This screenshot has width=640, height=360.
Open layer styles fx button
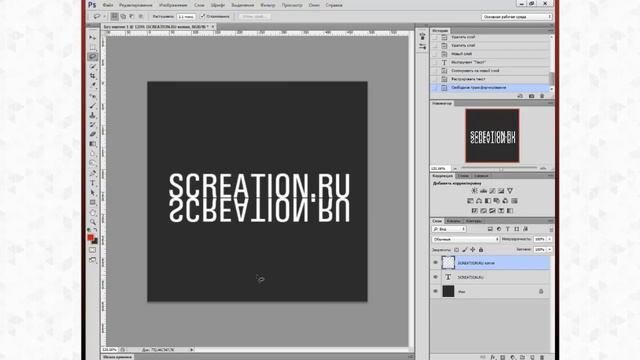pyautogui.click(x=493, y=357)
